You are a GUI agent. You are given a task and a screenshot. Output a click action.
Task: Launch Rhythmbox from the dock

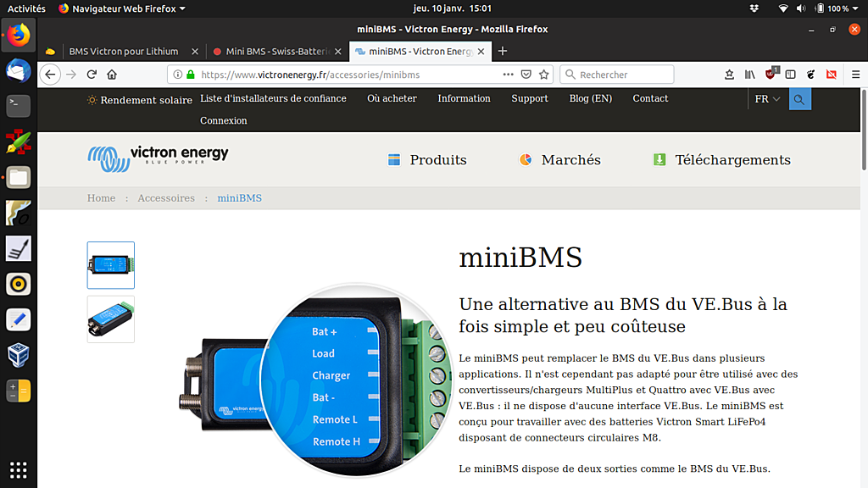19,285
